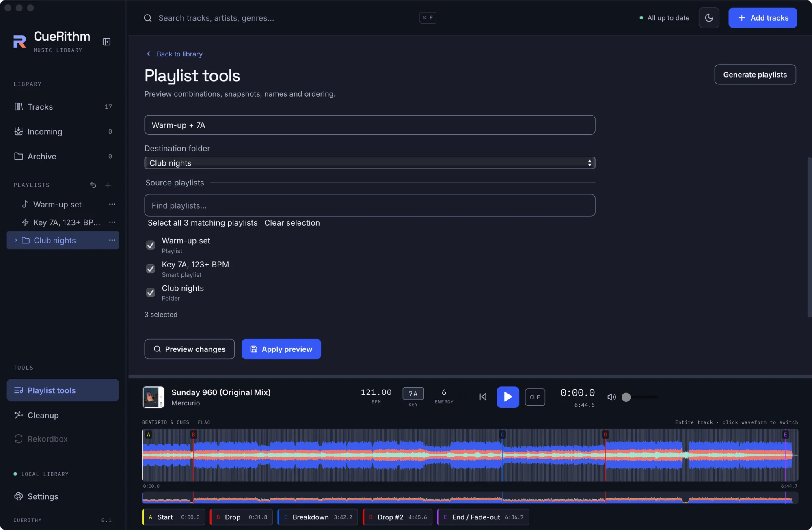The height and width of the screenshot is (530, 812).
Task: Uncheck Key 7A, 123+ BPM playlist
Action: coord(151,269)
